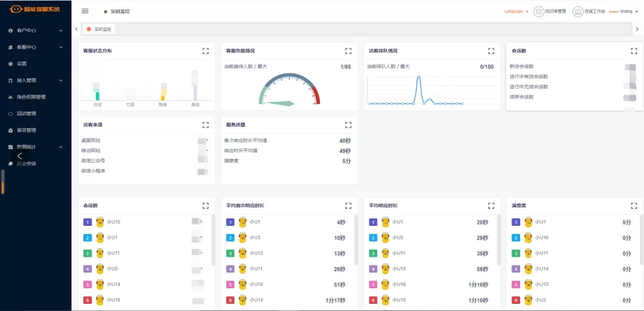The height and width of the screenshot is (311, 644).
Task: Click the hamburger menu icon in header
Action: coord(85,11)
